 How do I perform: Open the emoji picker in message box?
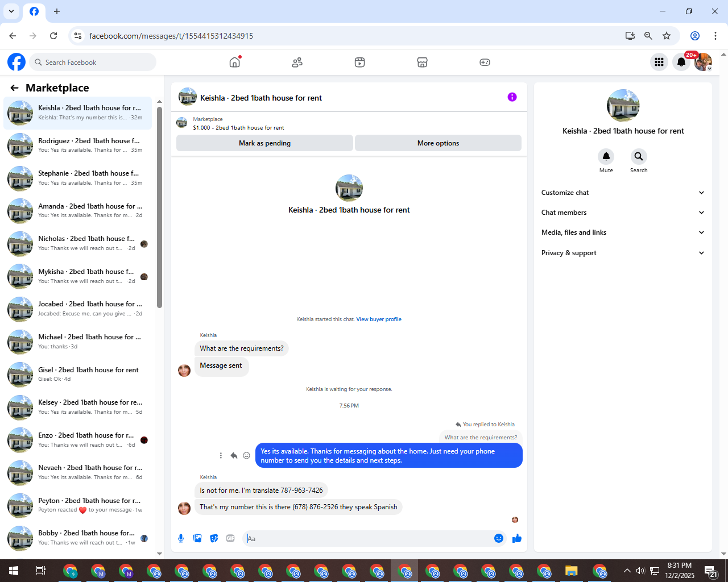click(x=499, y=538)
